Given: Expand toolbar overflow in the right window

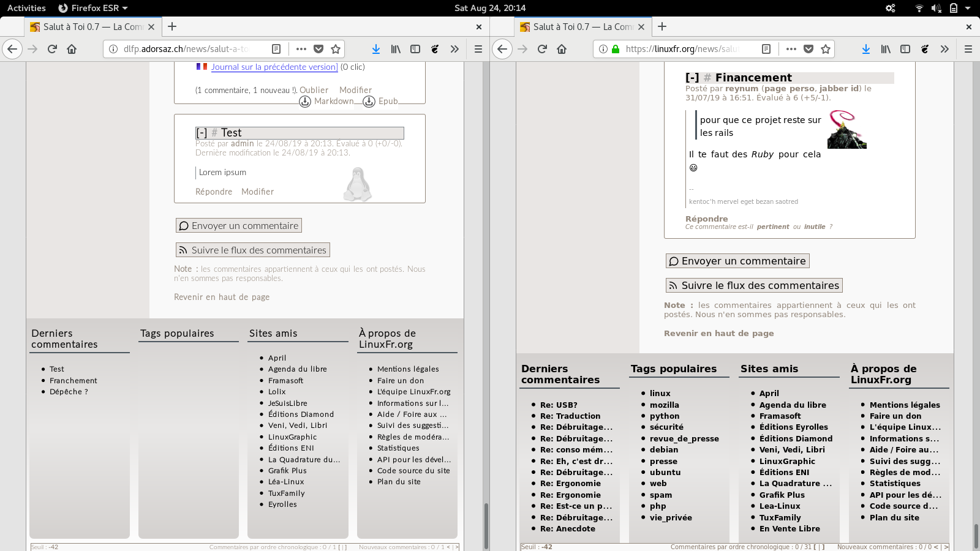Looking at the screenshot, I should [944, 49].
